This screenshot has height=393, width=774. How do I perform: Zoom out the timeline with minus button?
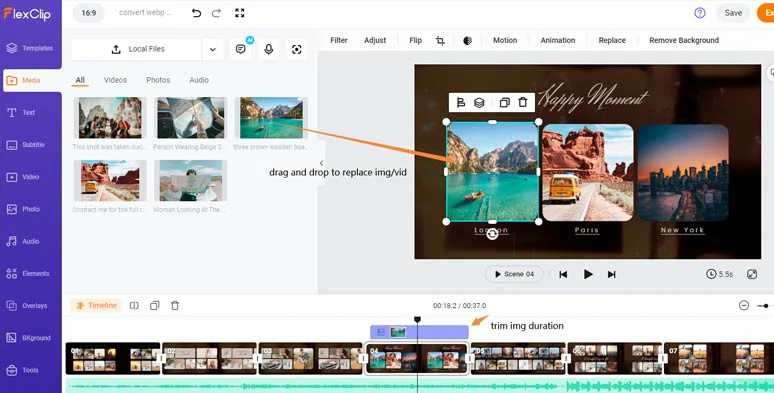[x=744, y=306]
